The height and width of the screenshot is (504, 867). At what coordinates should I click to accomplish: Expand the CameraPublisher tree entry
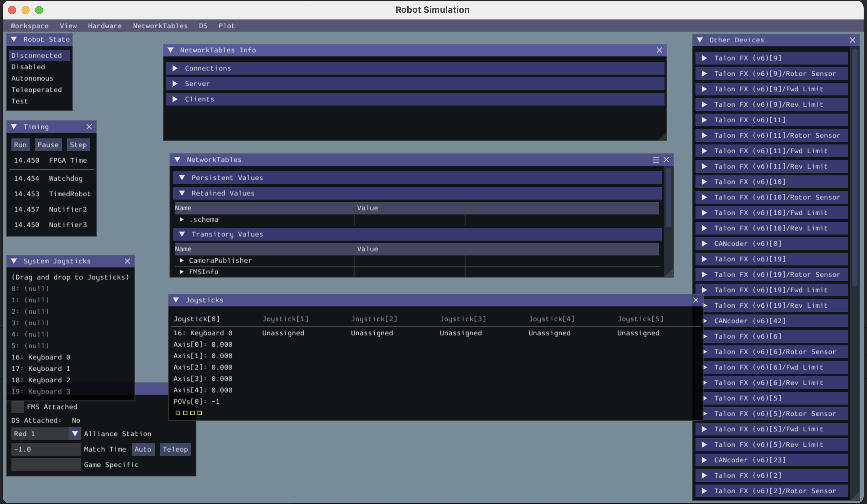[x=182, y=261]
